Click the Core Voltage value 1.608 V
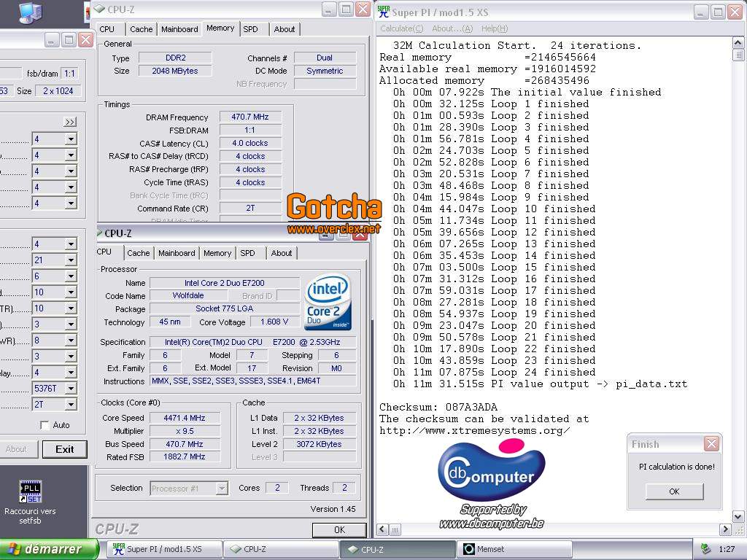This screenshot has height=560, width=747. [274, 322]
